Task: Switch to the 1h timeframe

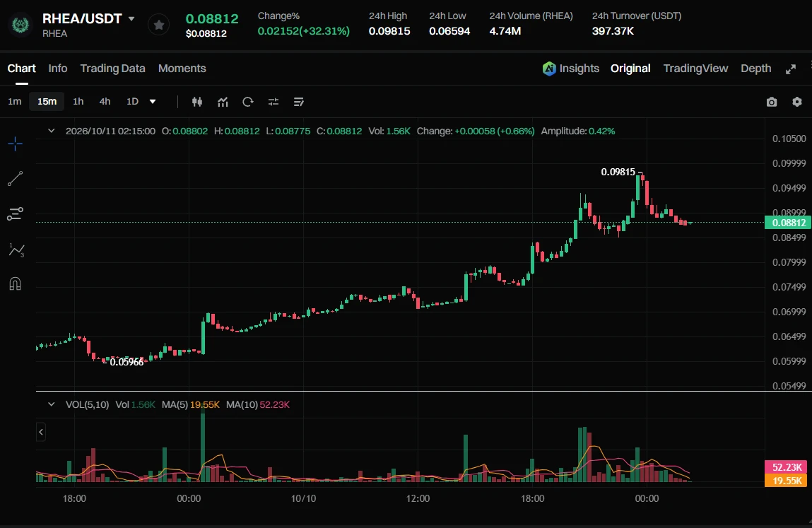Action: 78,102
